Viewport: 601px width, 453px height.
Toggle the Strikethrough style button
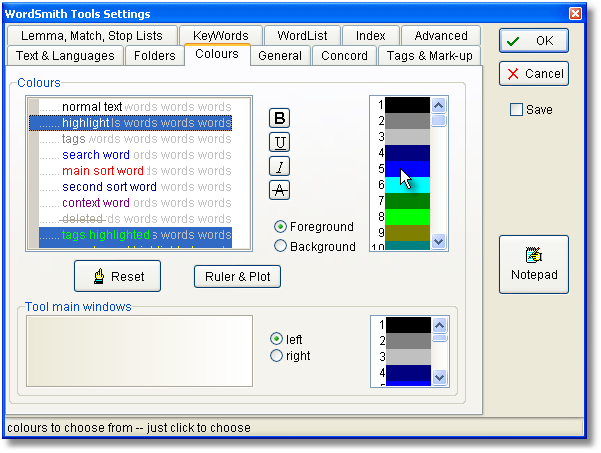point(280,190)
